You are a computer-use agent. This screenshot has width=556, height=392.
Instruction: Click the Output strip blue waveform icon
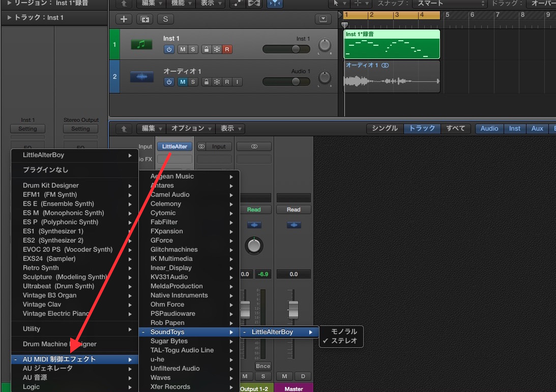[x=254, y=225]
